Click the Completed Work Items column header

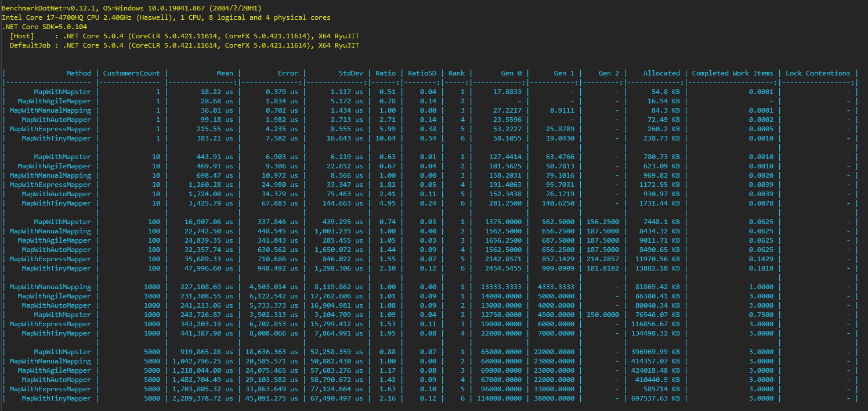click(x=733, y=73)
